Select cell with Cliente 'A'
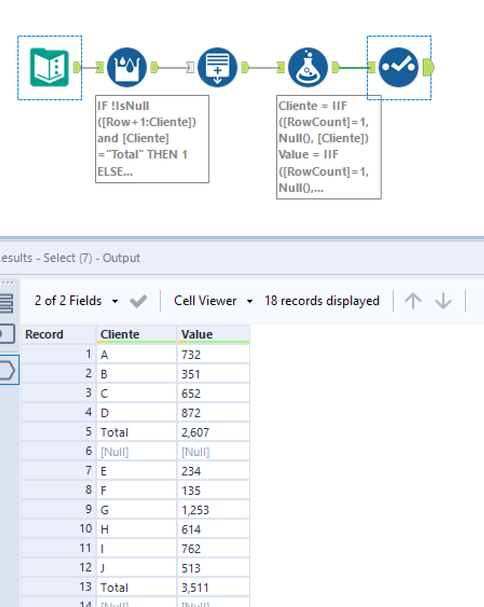Image resolution: width=484 pixels, height=607 pixels. coord(136,354)
